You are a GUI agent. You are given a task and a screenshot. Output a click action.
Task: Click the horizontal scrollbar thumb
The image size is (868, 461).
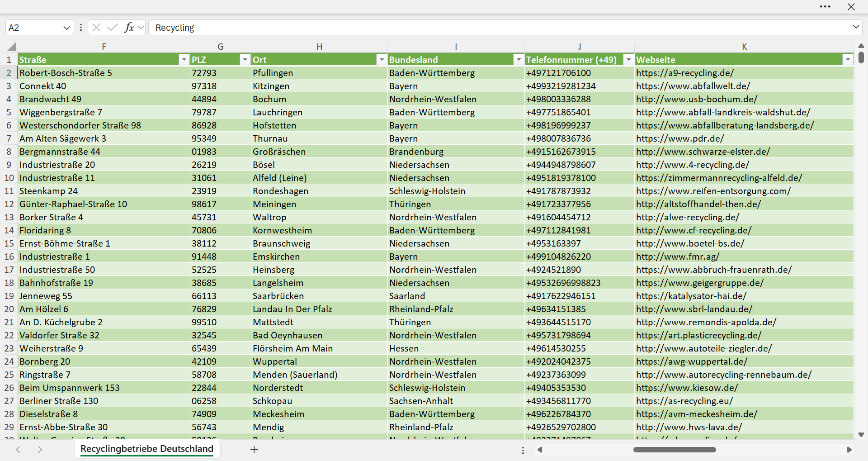click(x=675, y=450)
